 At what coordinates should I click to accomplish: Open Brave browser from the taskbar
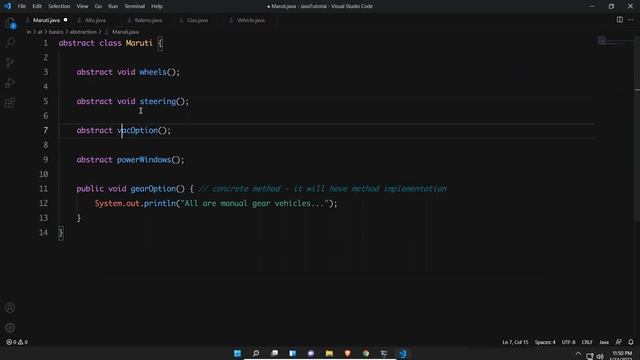347,353
